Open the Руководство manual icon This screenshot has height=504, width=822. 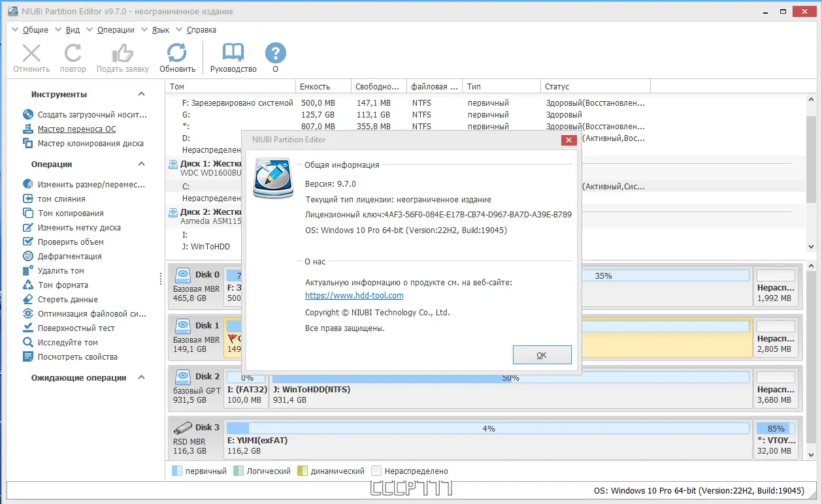pos(233,54)
